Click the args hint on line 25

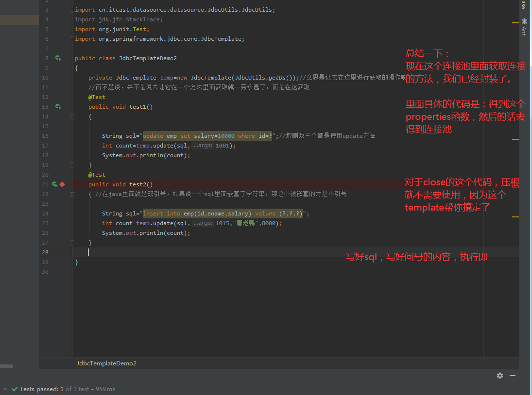pyautogui.click(x=203, y=223)
